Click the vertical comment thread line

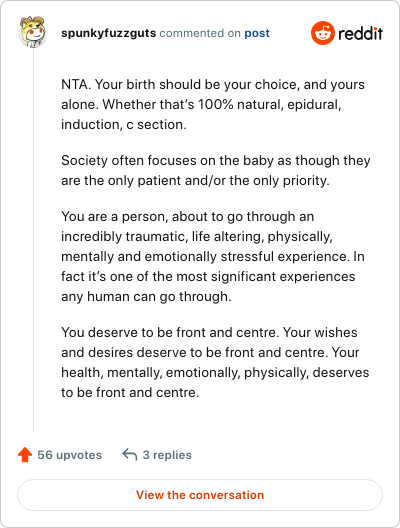point(33,240)
